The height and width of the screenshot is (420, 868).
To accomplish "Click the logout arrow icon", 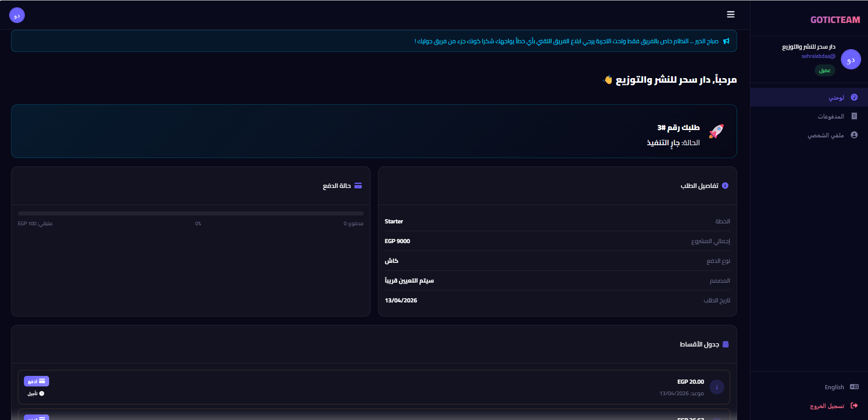I will [x=854, y=406].
